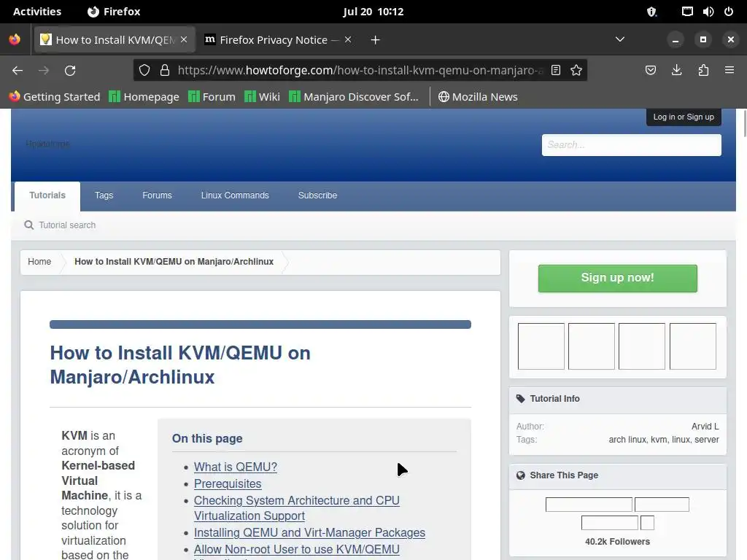Go back to the previous page

(18, 71)
